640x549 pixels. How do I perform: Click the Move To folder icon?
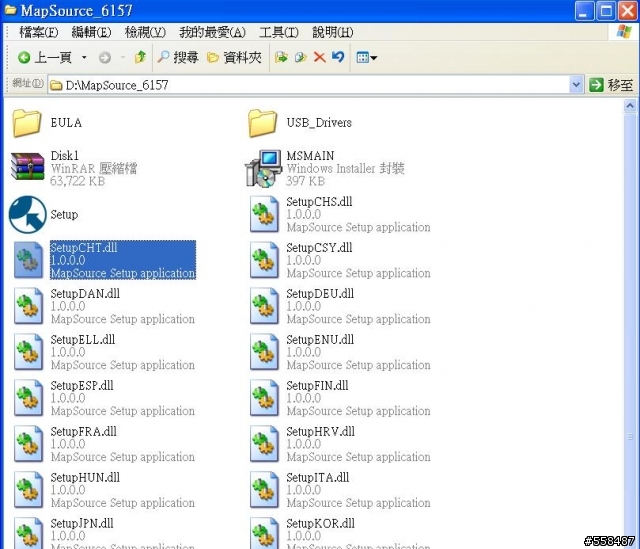click(x=281, y=57)
